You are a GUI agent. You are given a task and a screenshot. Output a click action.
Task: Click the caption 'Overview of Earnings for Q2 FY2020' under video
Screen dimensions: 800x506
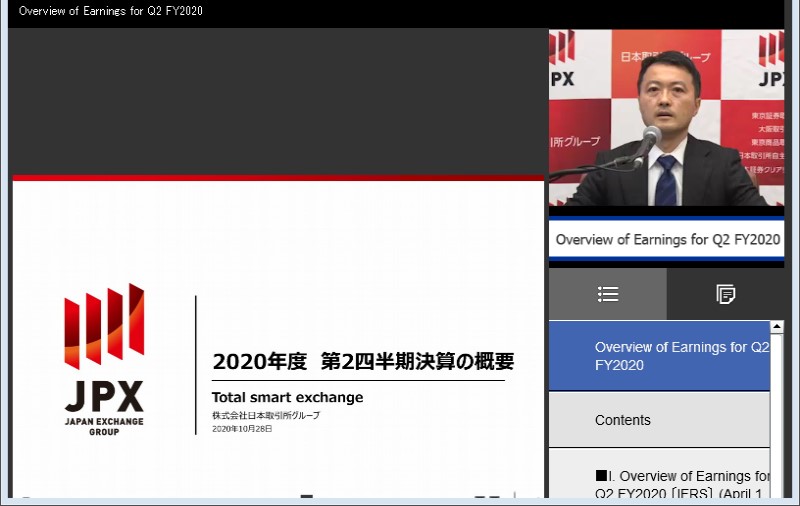pos(667,240)
